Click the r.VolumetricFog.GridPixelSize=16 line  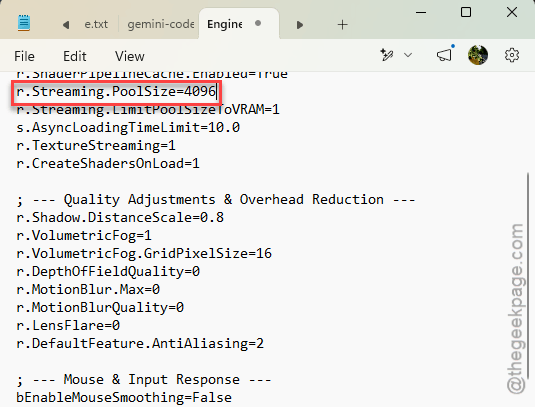tap(144, 253)
